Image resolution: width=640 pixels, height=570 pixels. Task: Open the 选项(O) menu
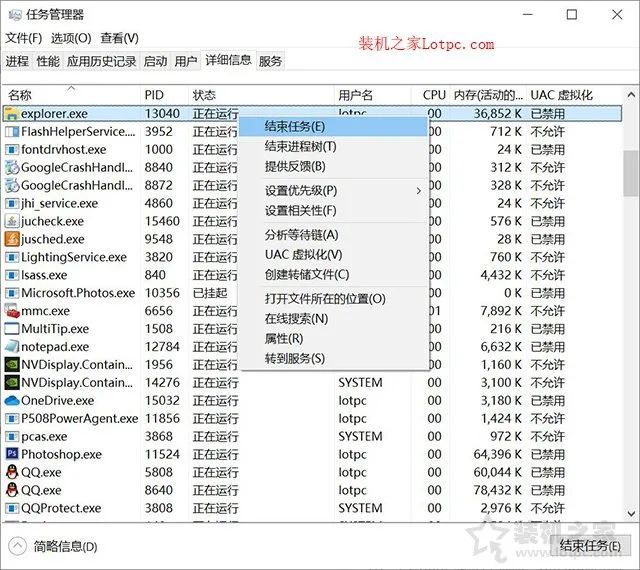(71, 38)
